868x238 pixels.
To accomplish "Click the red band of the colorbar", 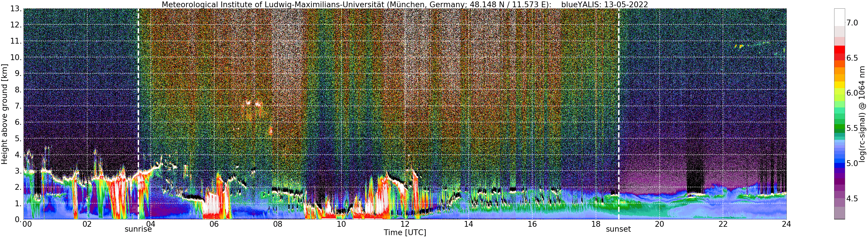I will pyautogui.click(x=839, y=49).
